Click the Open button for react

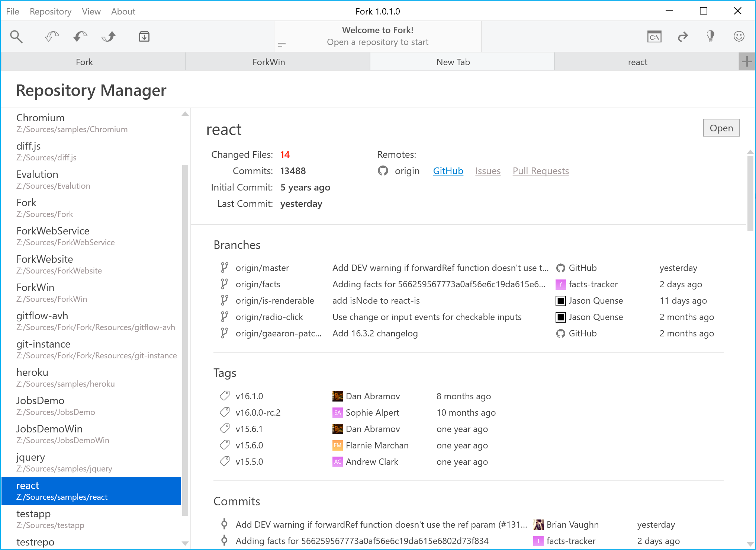pyautogui.click(x=721, y=128)
